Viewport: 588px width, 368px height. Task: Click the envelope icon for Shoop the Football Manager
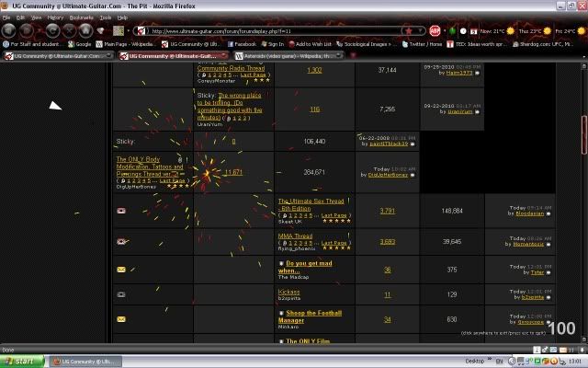click(x=121, y=319)
